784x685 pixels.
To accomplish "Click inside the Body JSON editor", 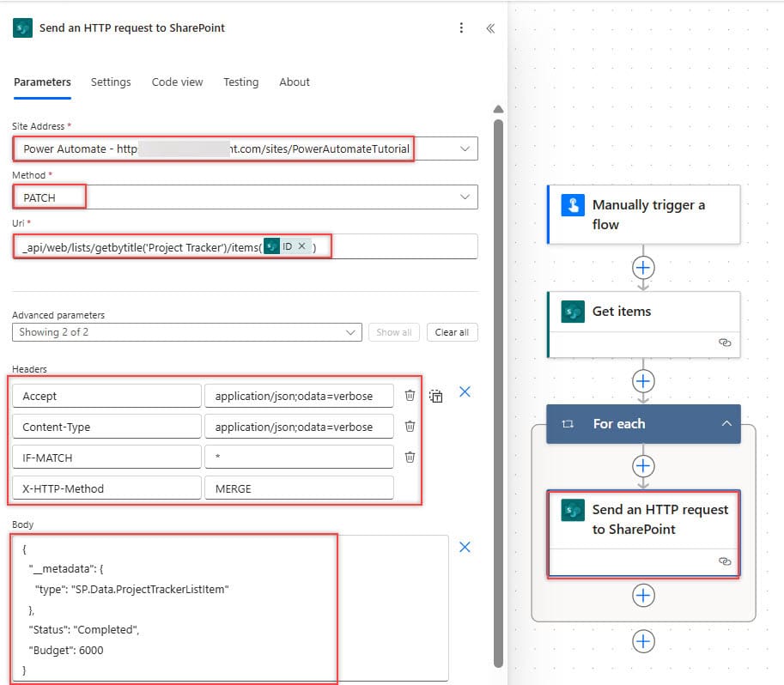I will click(230, 608).
